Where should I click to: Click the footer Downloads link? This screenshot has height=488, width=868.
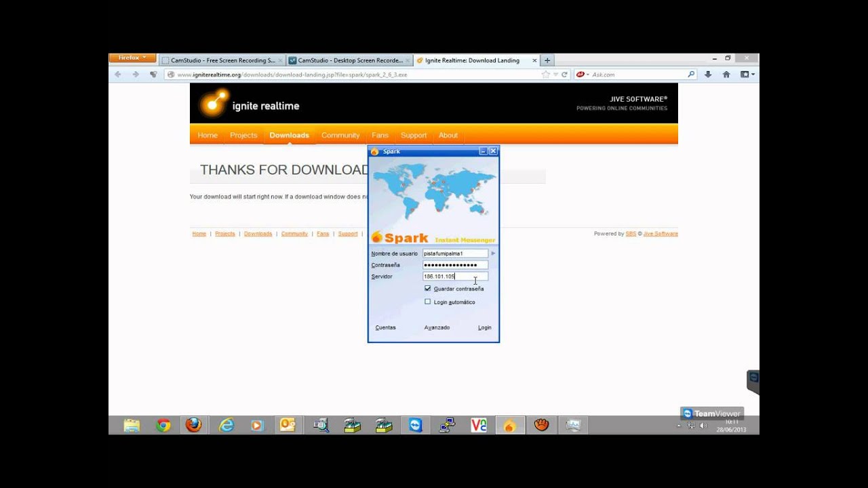pyautogui.click(x=258, y=234)
